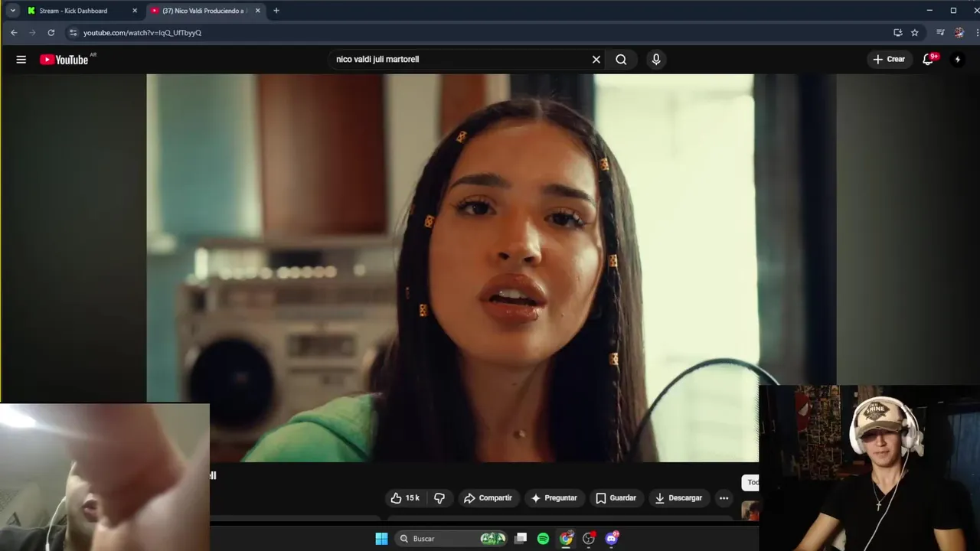
Task: Open Discord from the taskbar
Action: [x=612, y=539]
